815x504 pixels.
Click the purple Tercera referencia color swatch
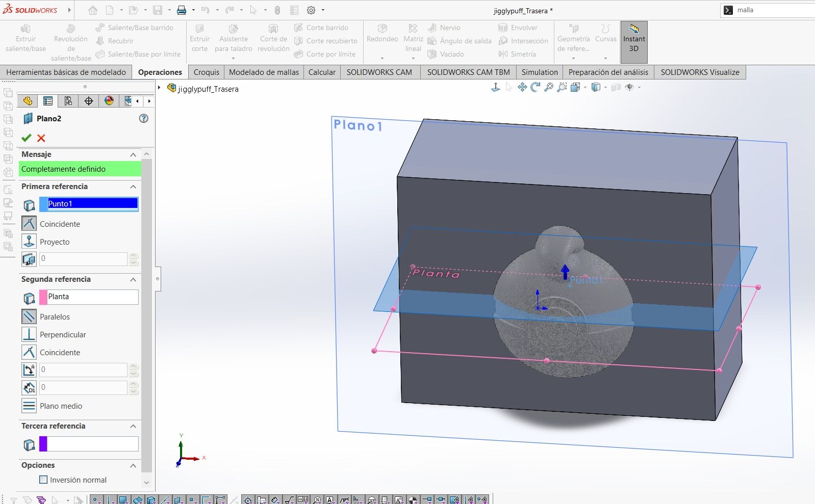43,444
